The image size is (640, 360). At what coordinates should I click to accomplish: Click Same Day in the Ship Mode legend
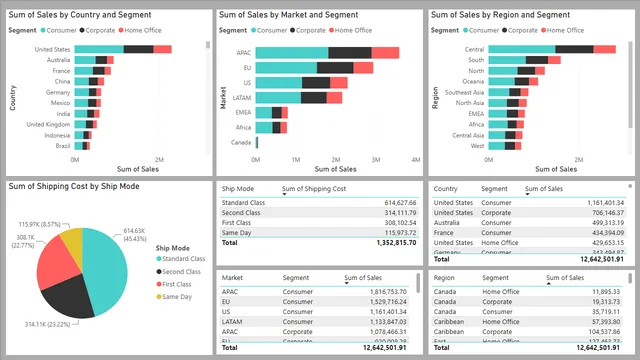[x=174, y=297]
